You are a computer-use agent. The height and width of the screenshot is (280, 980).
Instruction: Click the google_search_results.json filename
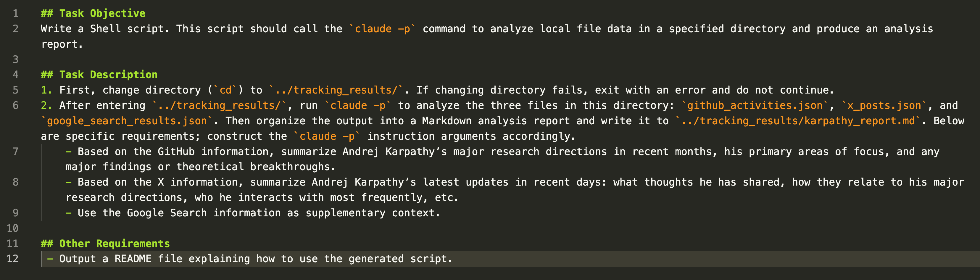(127, 121)
